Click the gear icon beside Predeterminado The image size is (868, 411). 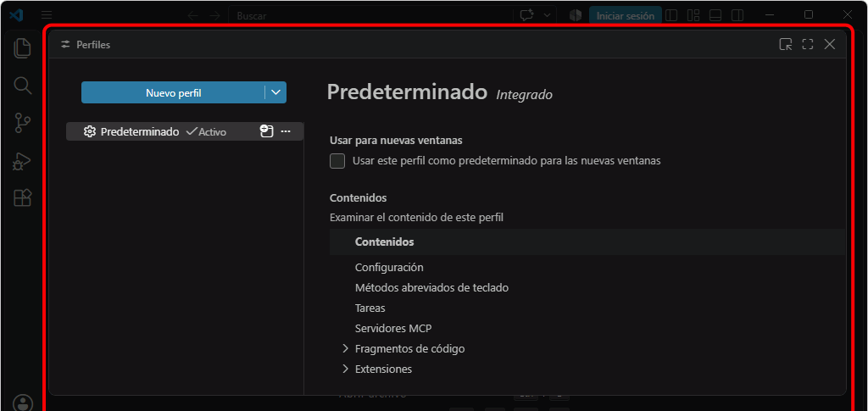[x=90, y=131]
